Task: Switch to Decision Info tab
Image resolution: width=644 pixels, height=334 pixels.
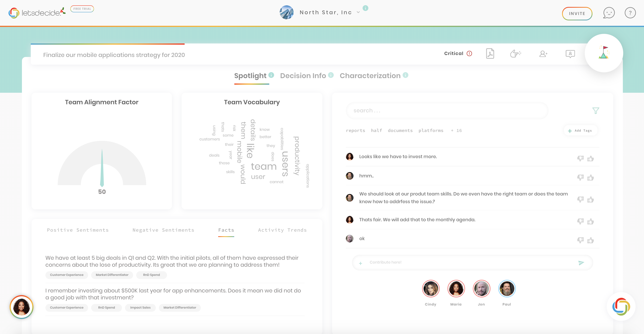Action: pos(303,76)
